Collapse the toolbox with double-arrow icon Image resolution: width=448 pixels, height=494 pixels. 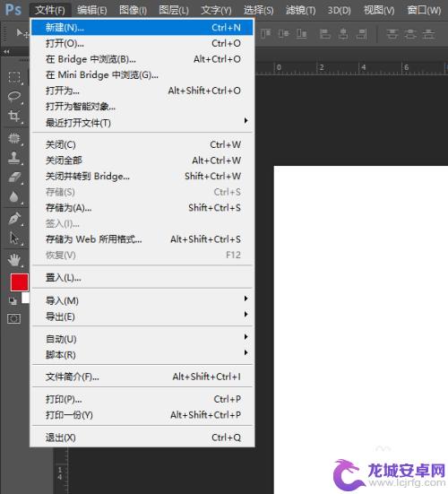[x=6, y=52]
